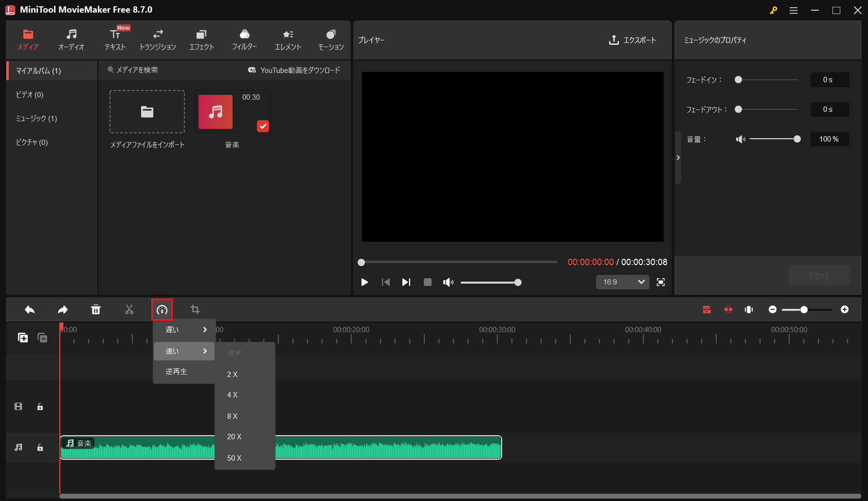This screenshot has width=868, height=501.
Task: Click the リセット button
Action: click(819, 275)
